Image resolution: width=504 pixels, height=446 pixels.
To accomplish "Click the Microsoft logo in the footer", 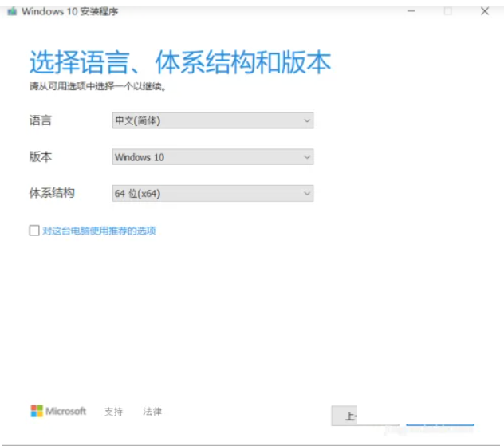I will click(58, 411).
